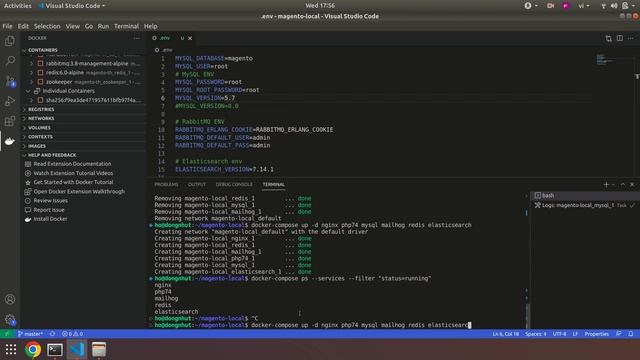Viewport: 640px width, 360px height.
Task: Open Read Extension Documentation link
Action: point(72,164)
